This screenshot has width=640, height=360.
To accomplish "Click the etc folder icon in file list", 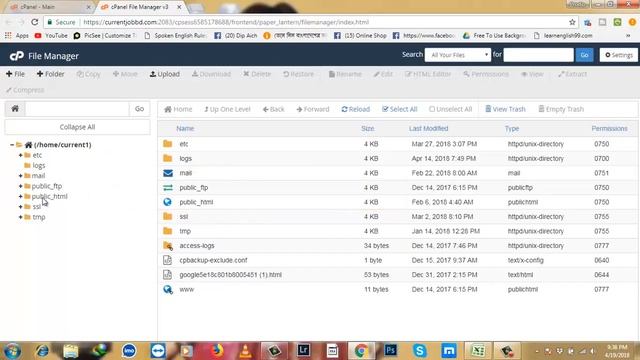I will (x=167, y=144).
